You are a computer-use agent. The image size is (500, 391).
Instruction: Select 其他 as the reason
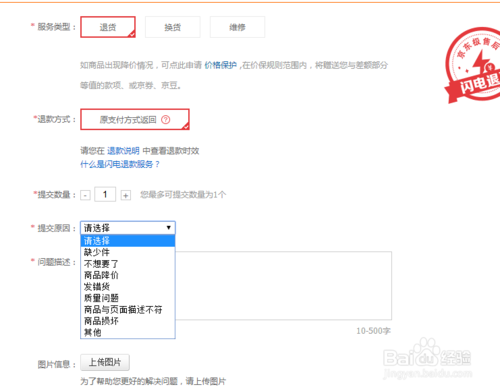128,332
